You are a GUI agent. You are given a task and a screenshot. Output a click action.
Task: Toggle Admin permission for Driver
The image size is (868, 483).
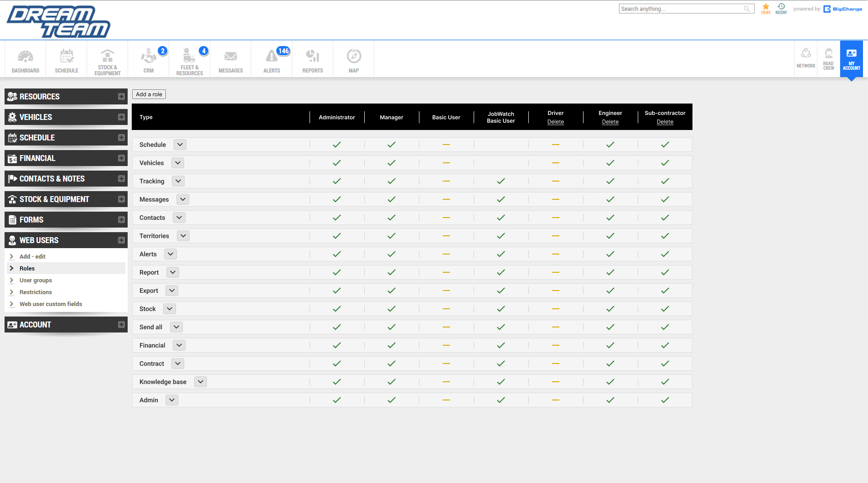click(556, 400)
